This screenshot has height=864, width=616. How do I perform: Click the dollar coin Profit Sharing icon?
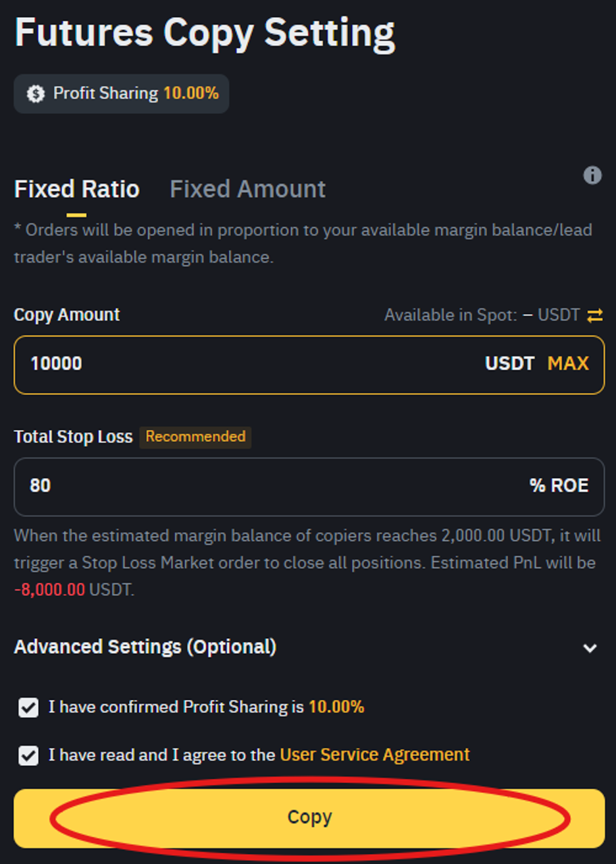(36, 94)
